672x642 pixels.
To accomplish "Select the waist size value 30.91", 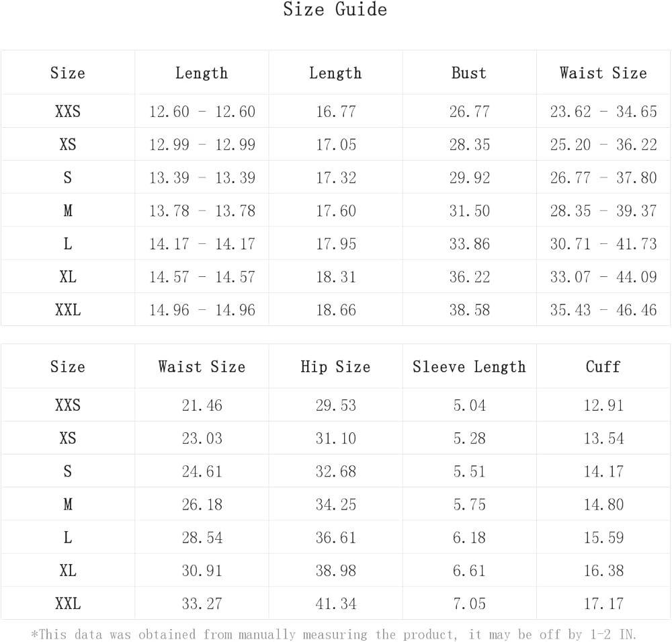I will [202, 571].
